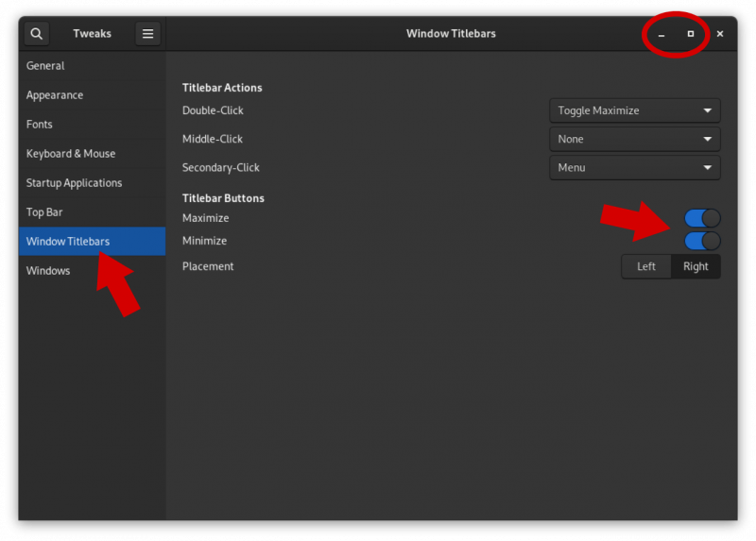Go to the General section
Screen dimensions: 756x541
pyautogui.click(x=92, y=66)
